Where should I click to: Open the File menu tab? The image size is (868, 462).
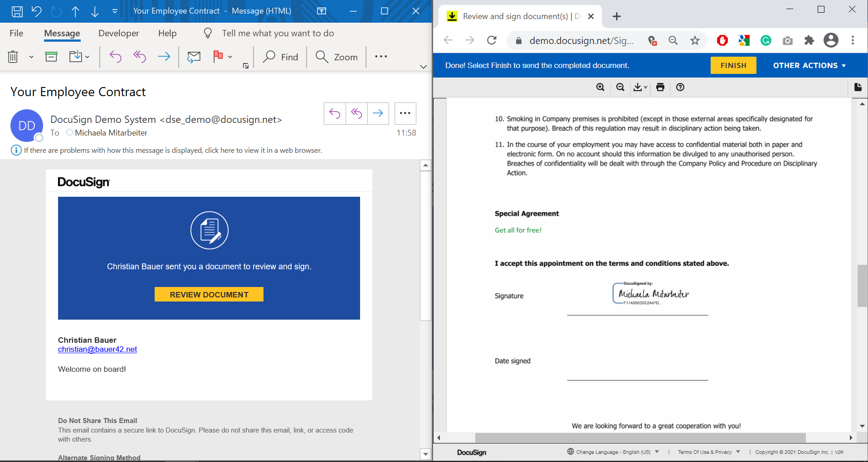(16, 33)
